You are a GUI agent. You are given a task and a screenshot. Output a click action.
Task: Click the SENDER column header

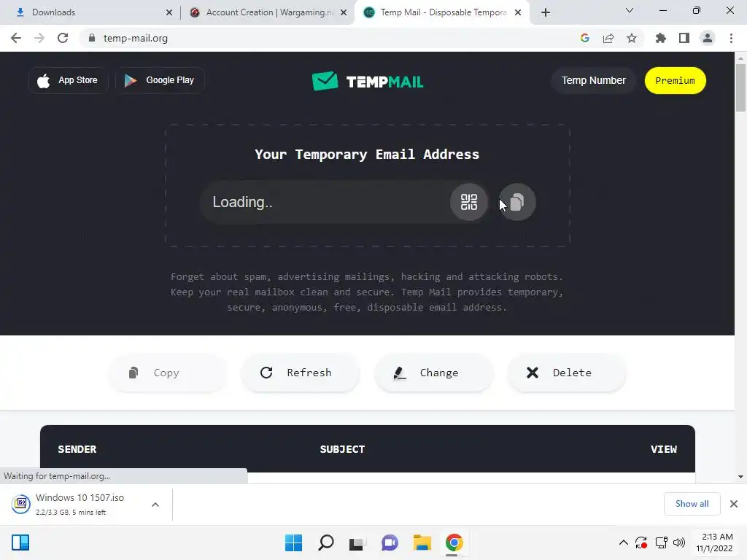[77, 449]
